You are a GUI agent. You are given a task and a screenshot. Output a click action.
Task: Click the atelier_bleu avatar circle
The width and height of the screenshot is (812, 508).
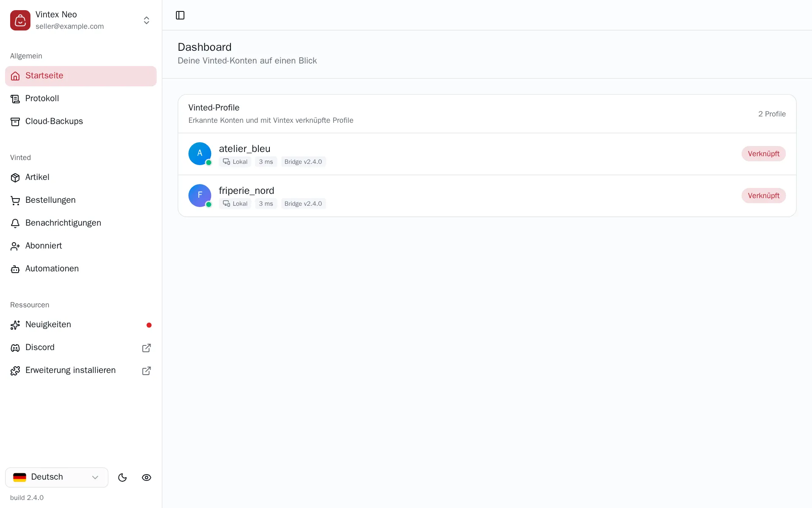[200, 154]
